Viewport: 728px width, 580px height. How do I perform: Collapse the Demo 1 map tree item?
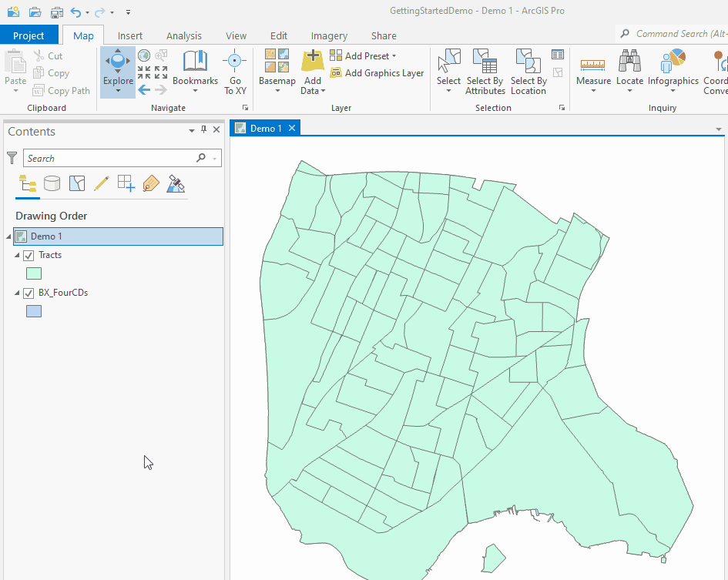coord(6,236)
